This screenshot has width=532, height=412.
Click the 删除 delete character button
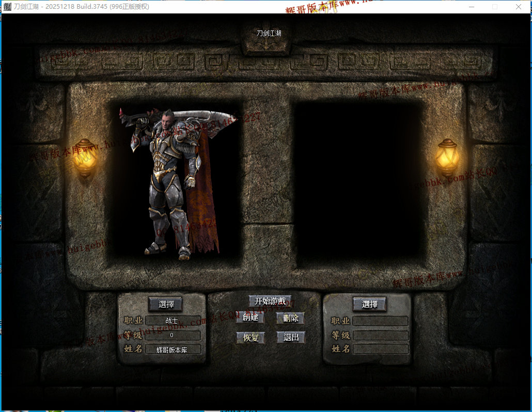click(291, 318)
